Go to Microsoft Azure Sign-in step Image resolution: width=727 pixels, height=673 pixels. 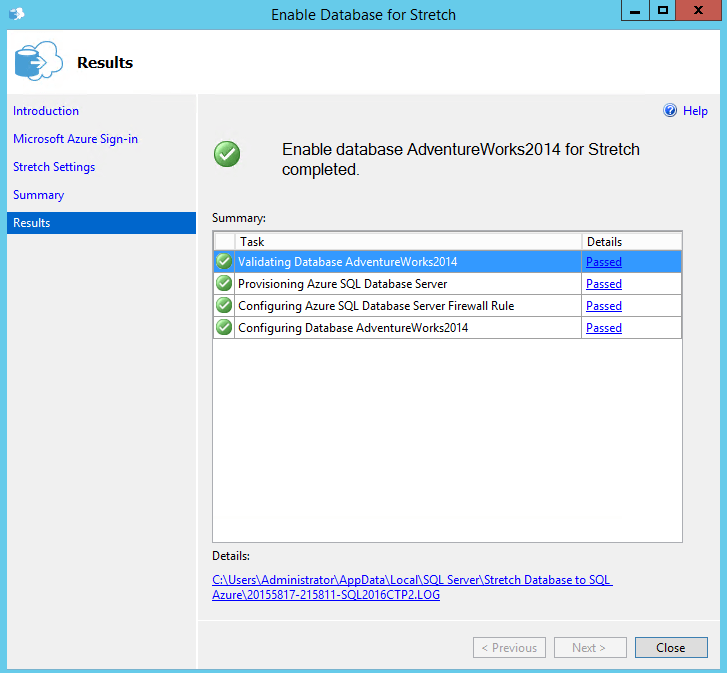(x=75, y=139)
